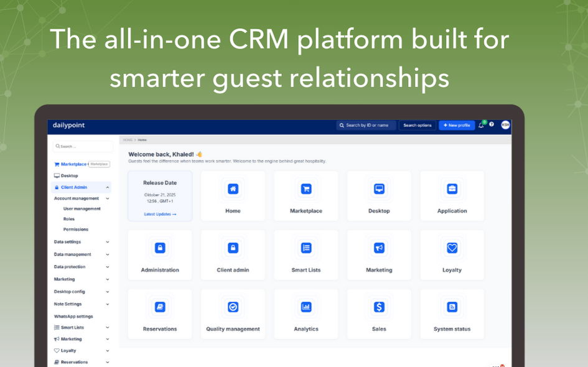588x367 pixels.
Task: Open Permissions in sidebar
Action: point(76,229)
